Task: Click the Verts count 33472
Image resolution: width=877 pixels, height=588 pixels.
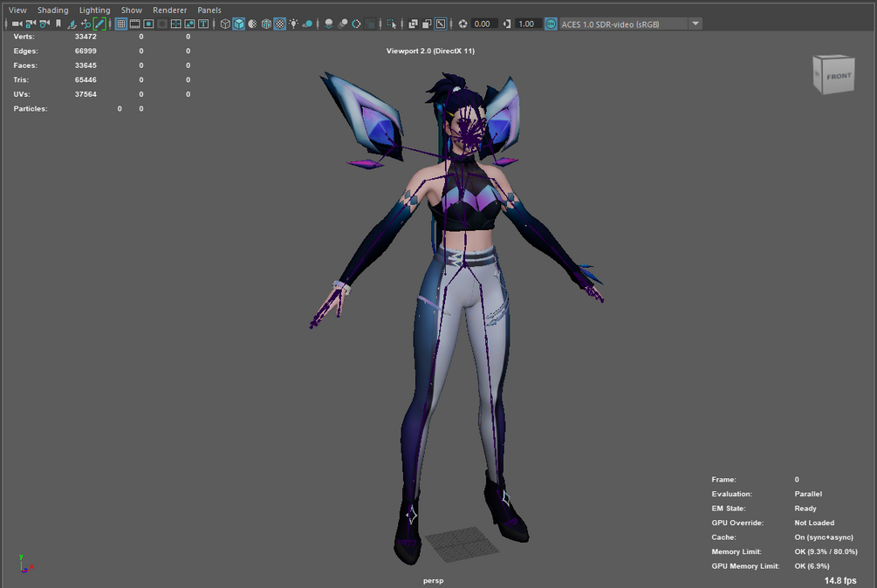Action: [86, 37]
